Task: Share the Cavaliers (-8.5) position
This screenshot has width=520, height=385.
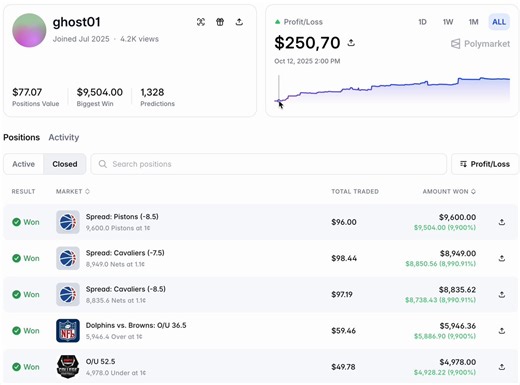Action: click(502, 295)
